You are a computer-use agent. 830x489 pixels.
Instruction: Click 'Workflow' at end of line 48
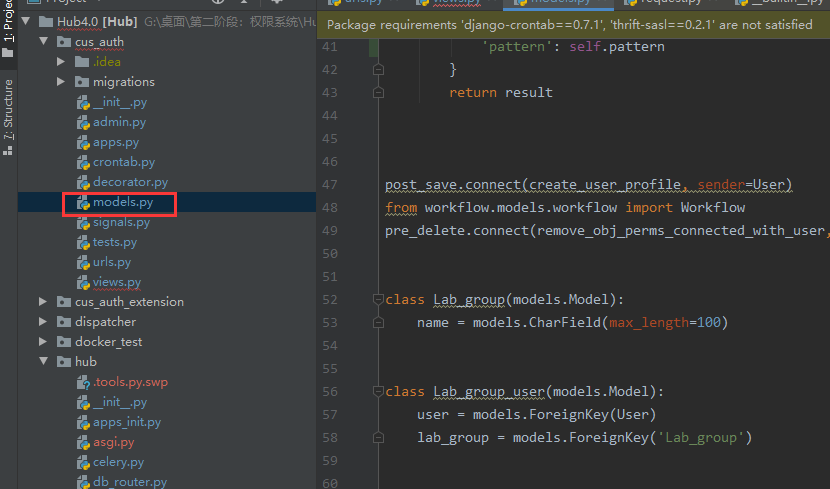[x=712, y=207]
